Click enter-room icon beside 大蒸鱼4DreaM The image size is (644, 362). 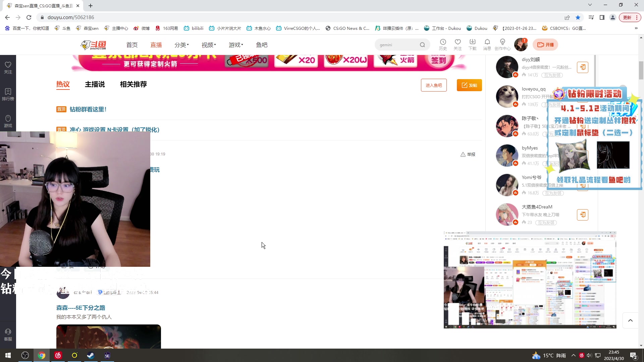point(583,215)
